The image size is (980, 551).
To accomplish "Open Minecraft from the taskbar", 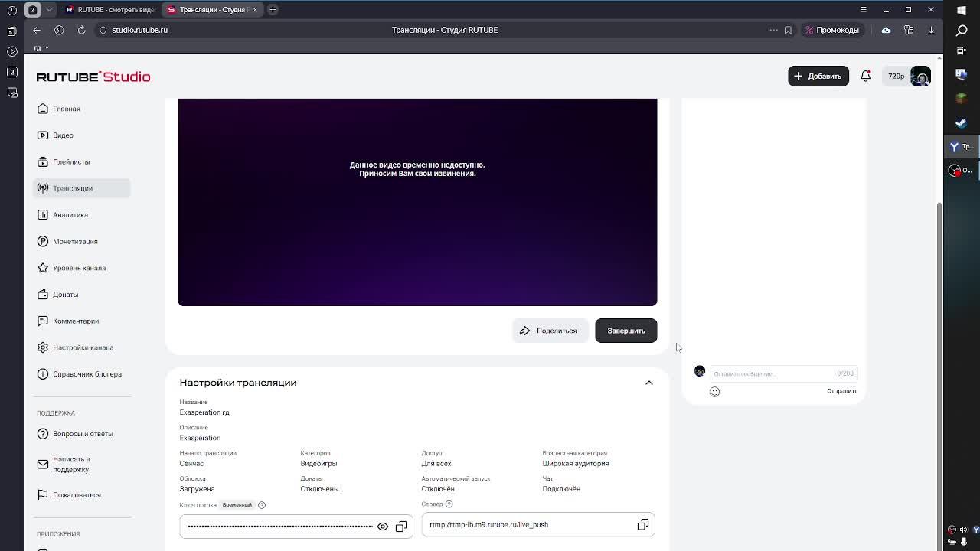I will (962, 99).
